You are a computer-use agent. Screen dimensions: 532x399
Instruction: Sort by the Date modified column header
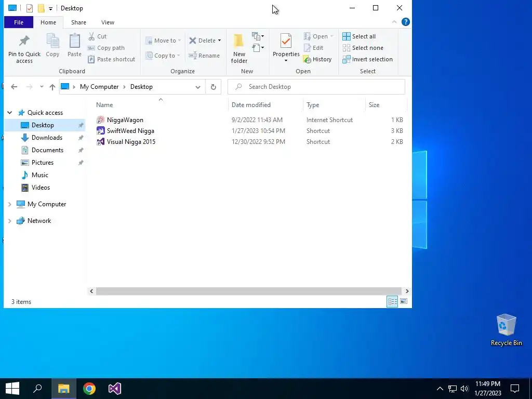click(x=265, y=105)
